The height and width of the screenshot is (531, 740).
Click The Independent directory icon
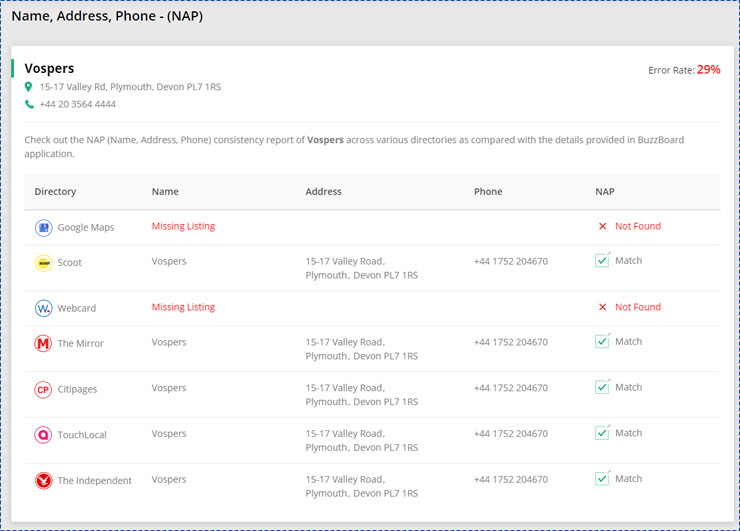[x=43, y=481]
